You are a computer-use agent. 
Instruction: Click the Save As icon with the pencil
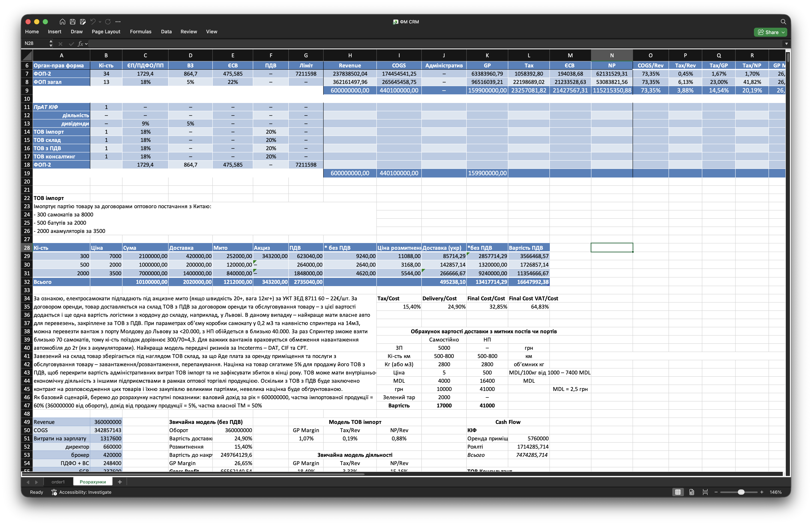click(83, 22)
